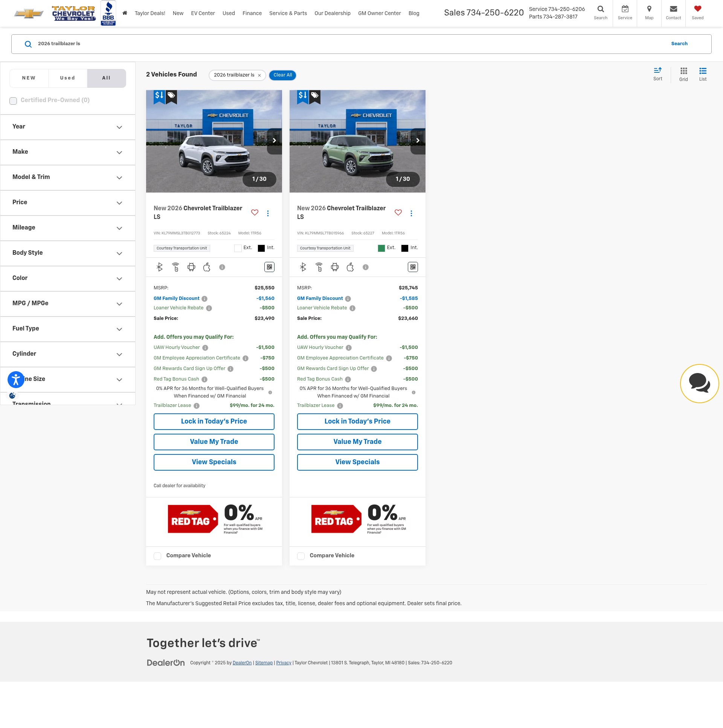Open the EV Center menu
Image resolution: width=723 pixels, height=728 pixels.
pyautogui.click(x=203, y=13)
